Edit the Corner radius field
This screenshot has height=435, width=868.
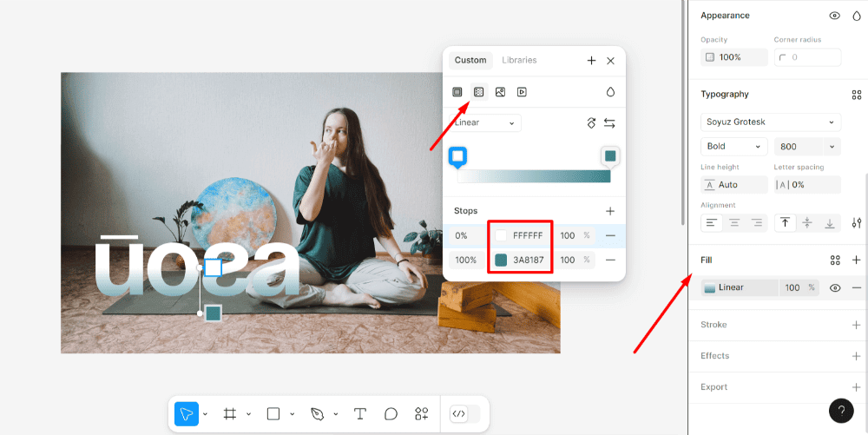pyautogui.click(x=807, y=57)
